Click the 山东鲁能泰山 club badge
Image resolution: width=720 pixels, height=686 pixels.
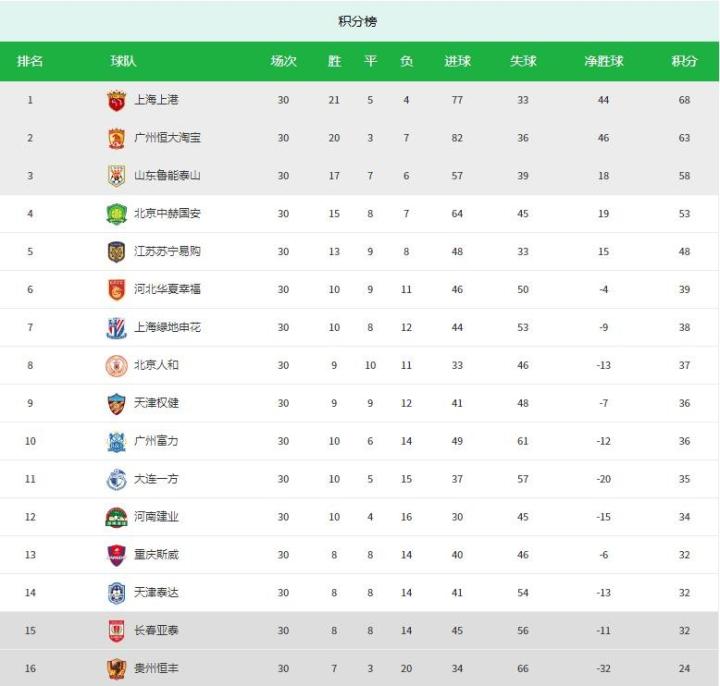(x=117, y=176)
